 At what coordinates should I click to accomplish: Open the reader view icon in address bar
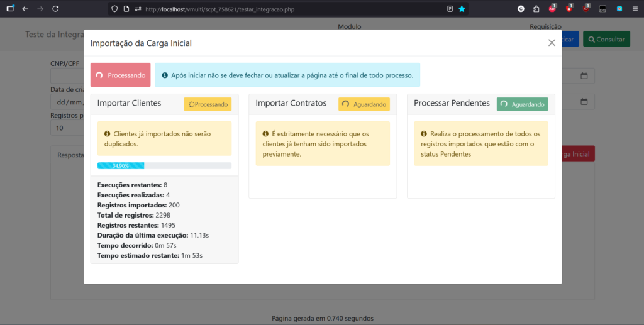pos(450,9)
